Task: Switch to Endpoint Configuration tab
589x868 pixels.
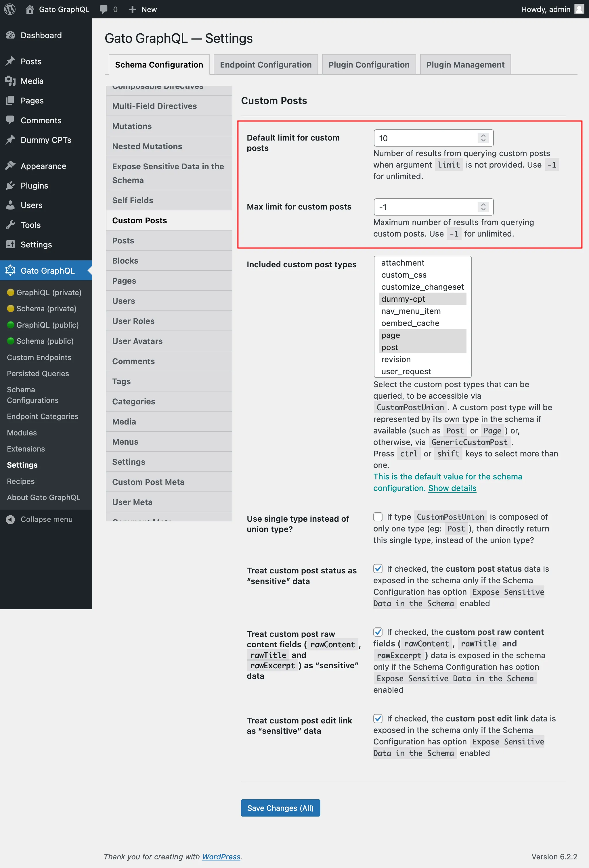Action: 264,64
